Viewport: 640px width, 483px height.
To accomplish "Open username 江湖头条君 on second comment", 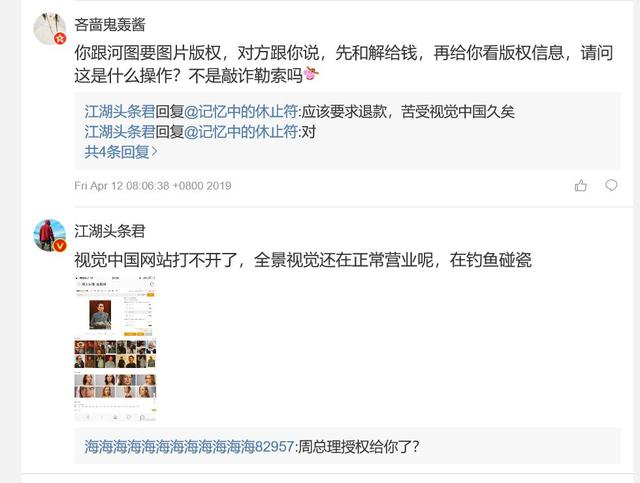I will pos(110,231).
